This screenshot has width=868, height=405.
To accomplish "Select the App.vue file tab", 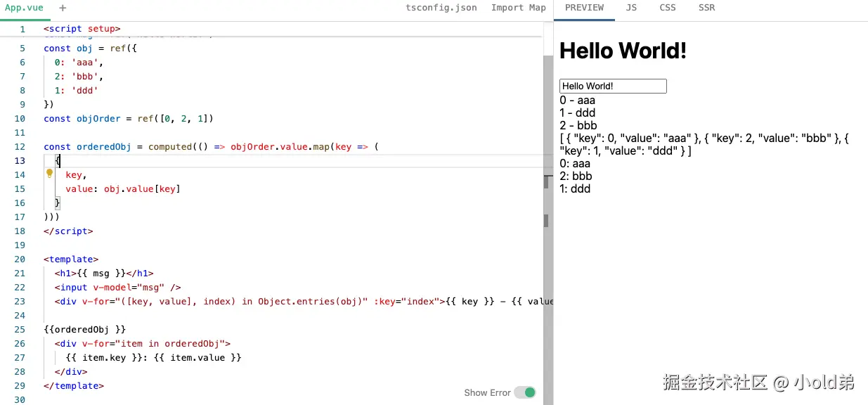I will point(24,8).
